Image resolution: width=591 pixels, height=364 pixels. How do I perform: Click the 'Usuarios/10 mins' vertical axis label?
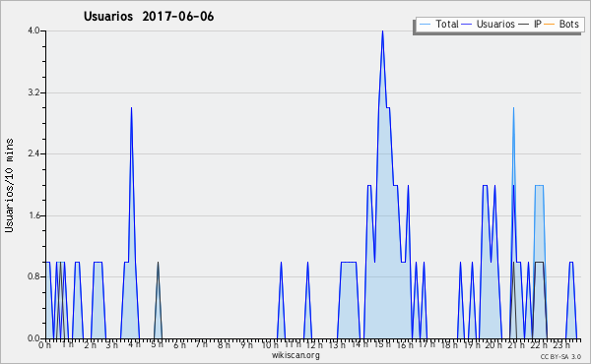(x=9, y=185)
